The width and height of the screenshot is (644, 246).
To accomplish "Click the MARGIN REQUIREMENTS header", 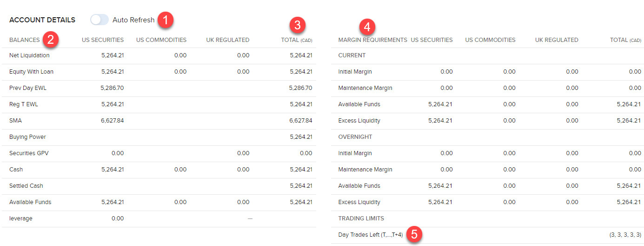I will point(373,40).
